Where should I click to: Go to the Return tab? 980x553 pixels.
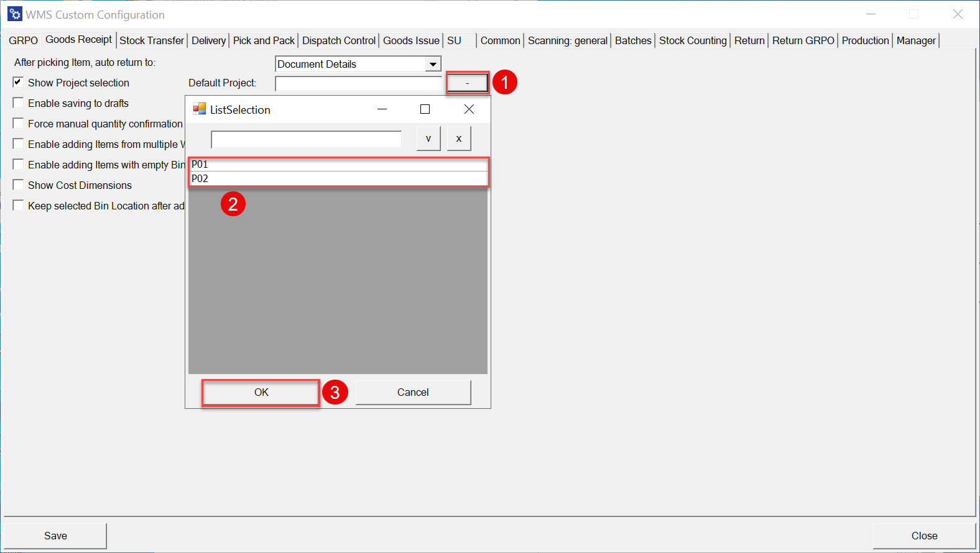(x=749, y=40)
